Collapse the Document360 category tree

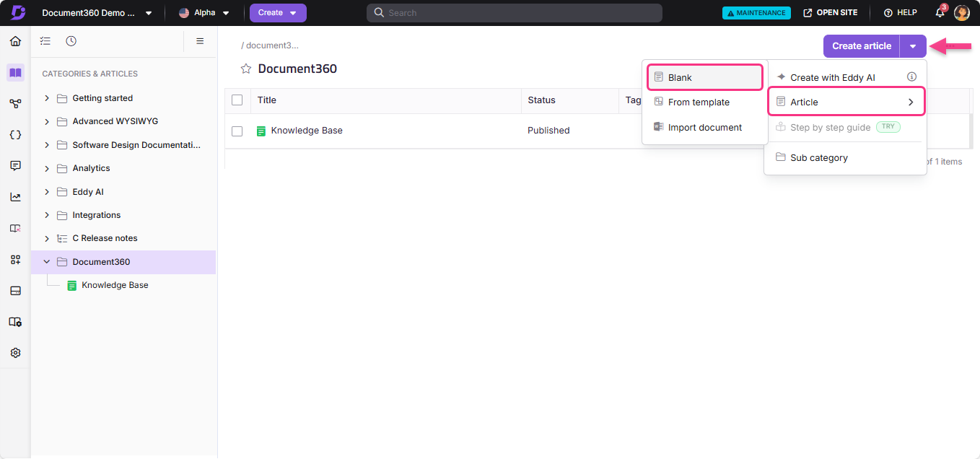[46, 261]
